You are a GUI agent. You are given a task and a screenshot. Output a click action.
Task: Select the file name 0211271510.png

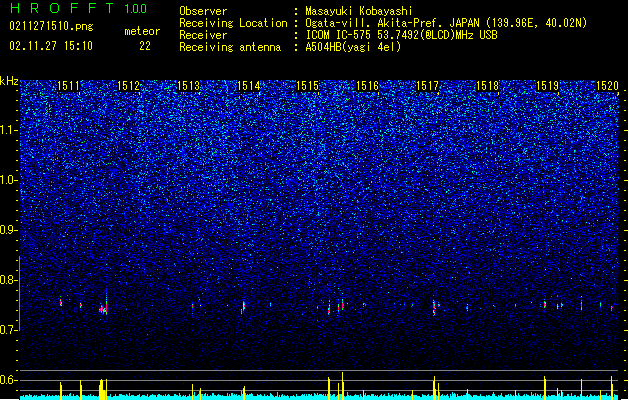tap(51, 26)
